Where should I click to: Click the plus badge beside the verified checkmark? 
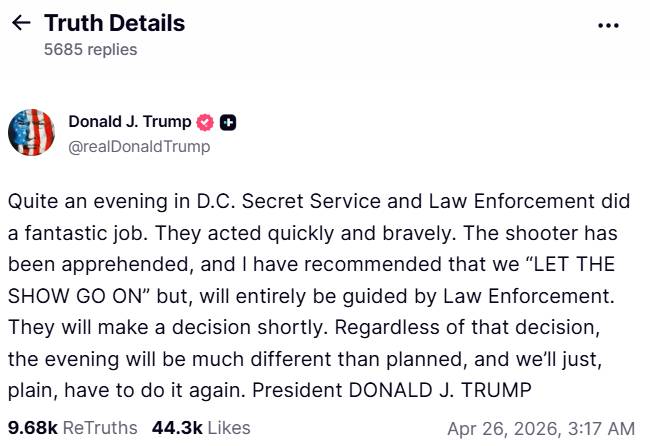tap(228, 123)
